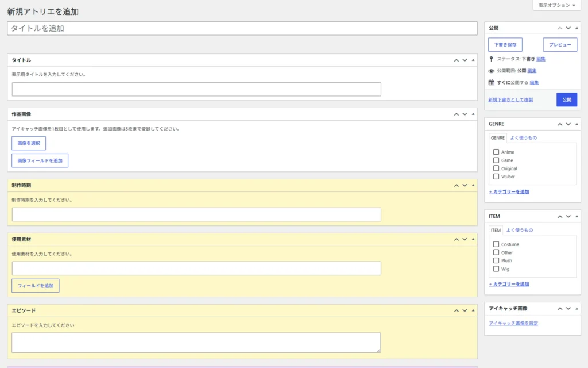This screenshot has height=368, width=588.
Task: Select the GENRE tab in GENRE panel
Action: click(x=498, y=138)
